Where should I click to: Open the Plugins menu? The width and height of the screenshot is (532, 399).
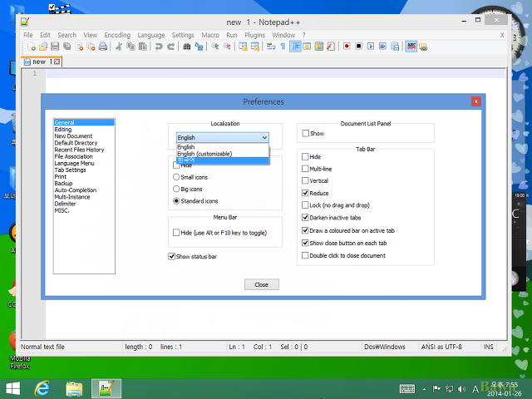pyautogui.click(x=255, y=35)
